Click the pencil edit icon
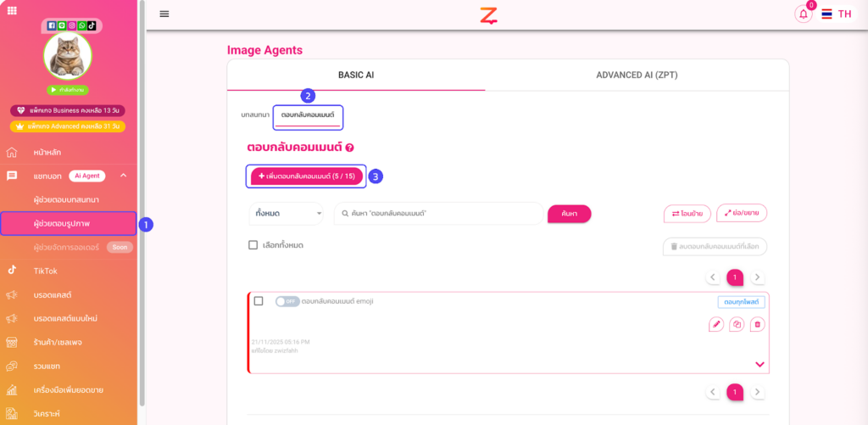Viewport: 868px width, 425px height. click(716, 324)
